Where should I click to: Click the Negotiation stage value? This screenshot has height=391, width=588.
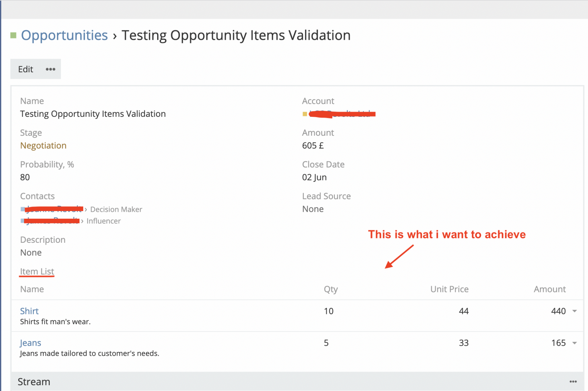coord(43,146)
